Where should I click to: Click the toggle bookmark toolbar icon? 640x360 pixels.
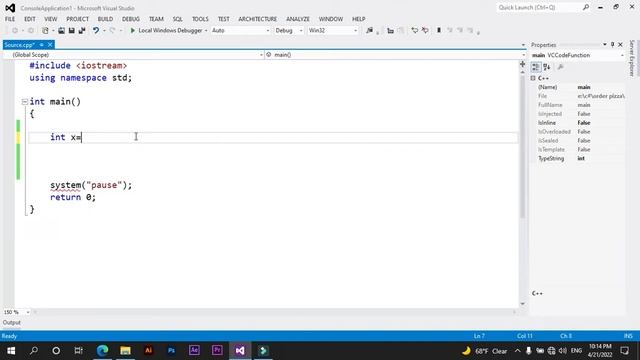tap(439, 31)
